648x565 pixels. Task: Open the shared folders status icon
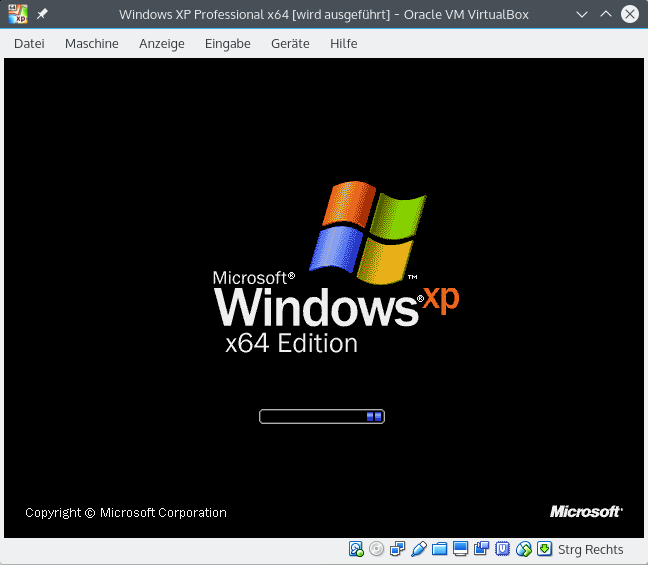pos(440,549)
